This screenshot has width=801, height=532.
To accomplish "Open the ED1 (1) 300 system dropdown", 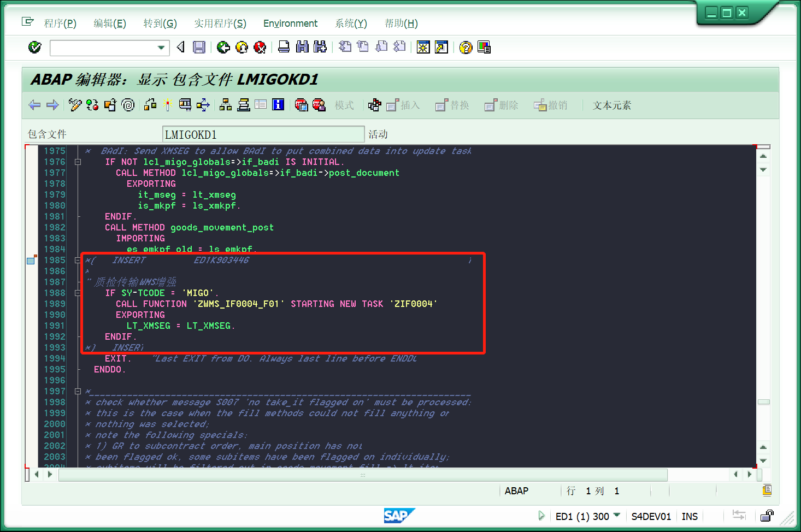I will 616,515.
